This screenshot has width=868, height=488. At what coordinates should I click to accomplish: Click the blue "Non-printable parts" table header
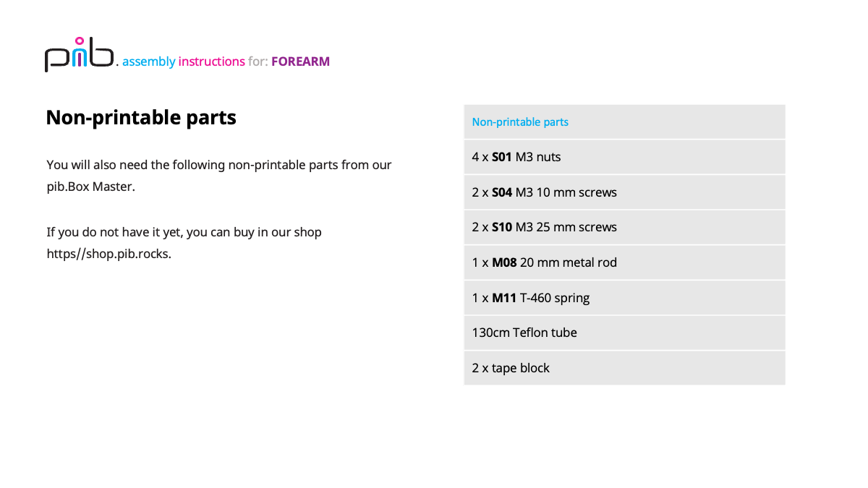coord(520,122)
